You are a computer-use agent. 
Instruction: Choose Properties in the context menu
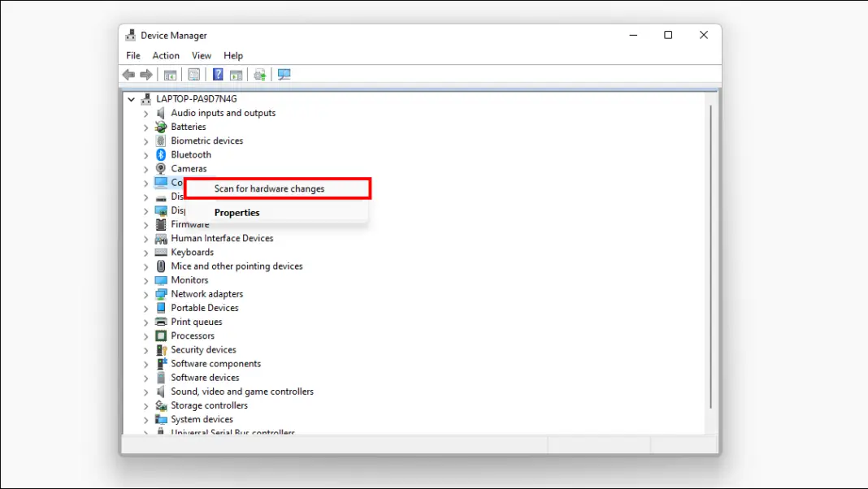pyautogui.click(x=237, y=212)
